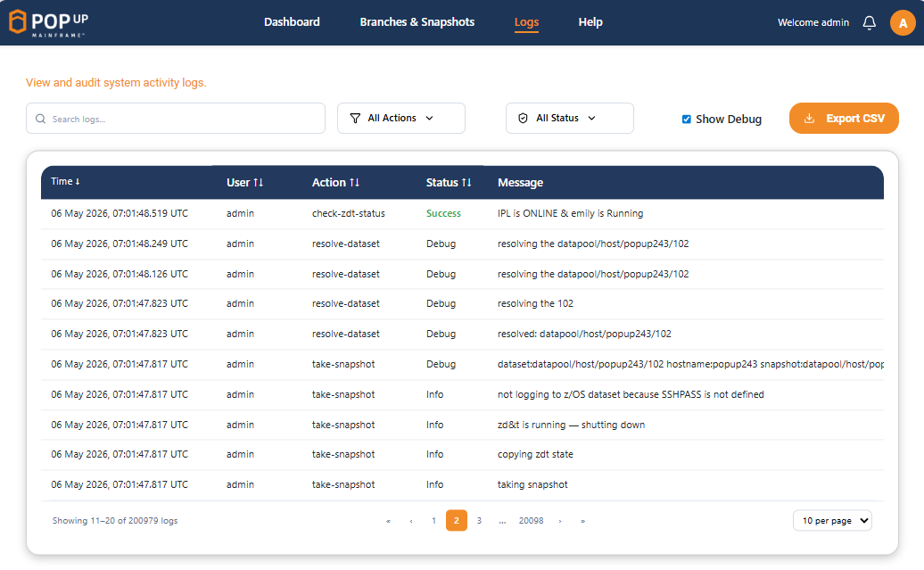The image size is (924, 570).
Task: Click message 'taking snapshot'
Action: [x=532, y=484]
